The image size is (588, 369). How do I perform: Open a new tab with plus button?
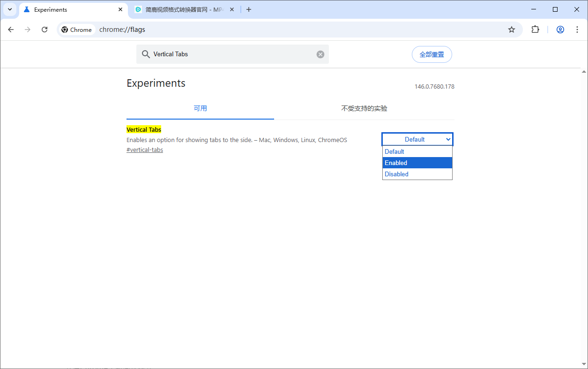coord(249,9)
